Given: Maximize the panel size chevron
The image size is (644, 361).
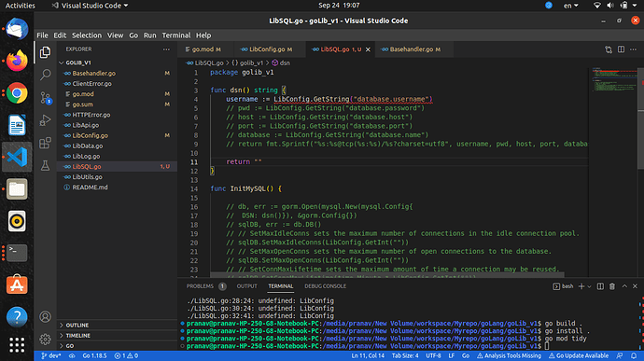Looking at the screenshot, I should click(624, 286).
